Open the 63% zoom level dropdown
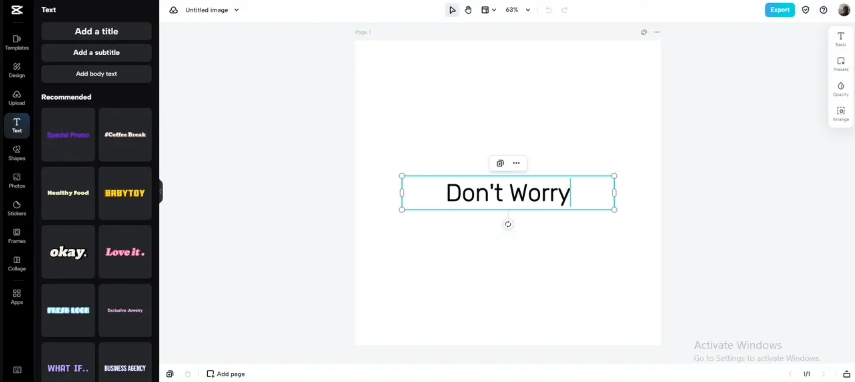This screenshot has height=382, width=855. pyautogui.click(x=517, y=10)
